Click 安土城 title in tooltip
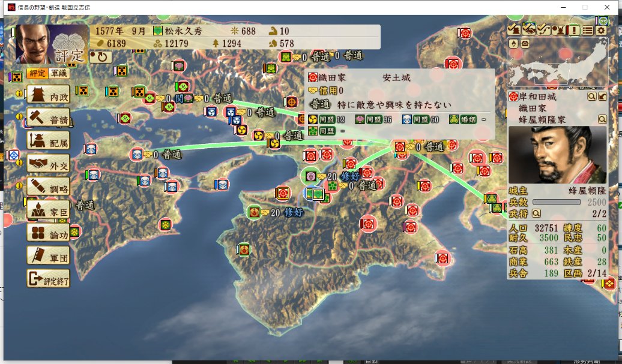 396,77
